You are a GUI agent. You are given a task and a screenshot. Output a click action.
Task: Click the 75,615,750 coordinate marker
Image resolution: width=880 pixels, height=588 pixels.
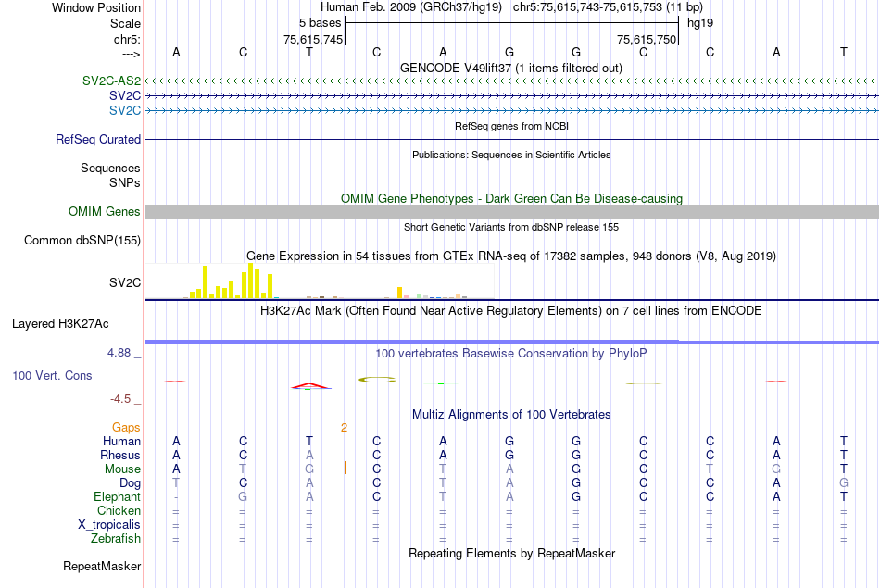click(646, 39)
